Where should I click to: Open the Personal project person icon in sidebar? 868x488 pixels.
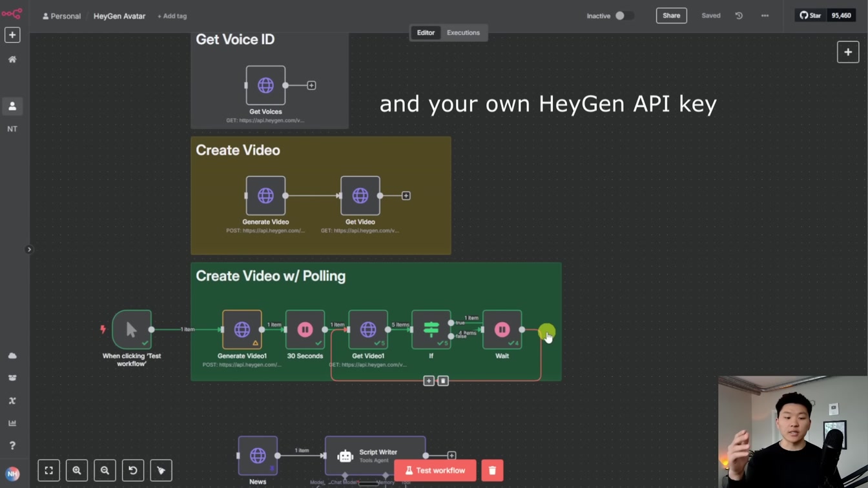coord(12,106)
